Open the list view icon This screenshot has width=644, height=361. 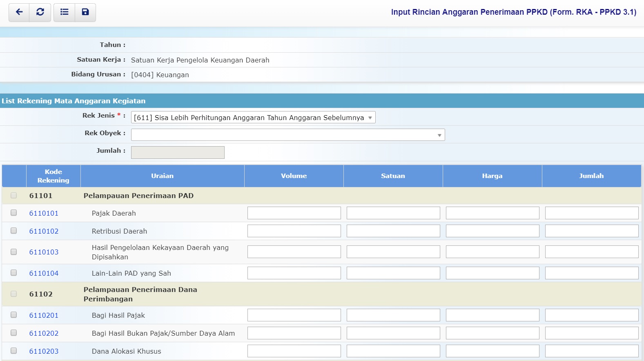[64, 12]
